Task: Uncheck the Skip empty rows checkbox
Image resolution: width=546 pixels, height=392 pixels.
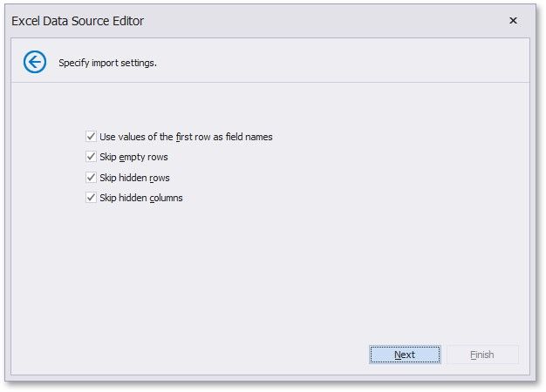Action: coord(91,157)
